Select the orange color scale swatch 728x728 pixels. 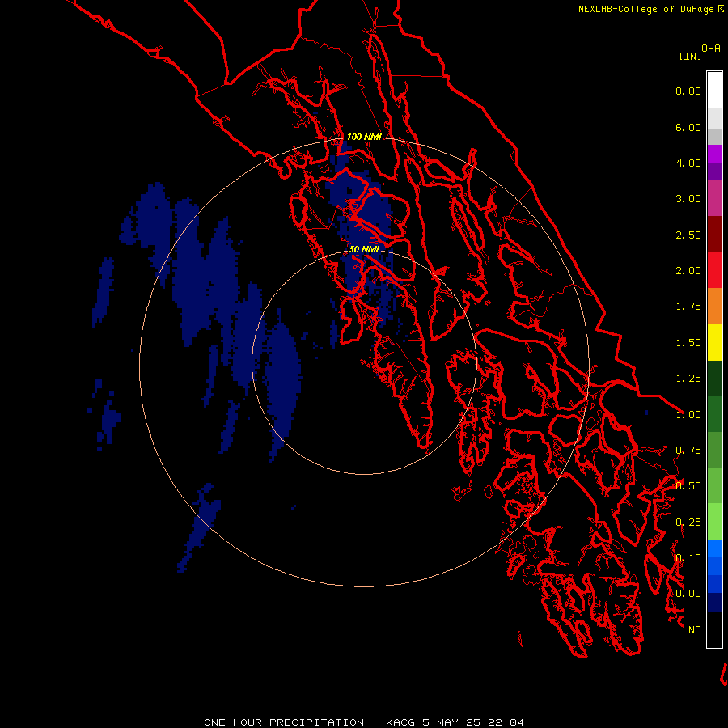tap(714, 306)
